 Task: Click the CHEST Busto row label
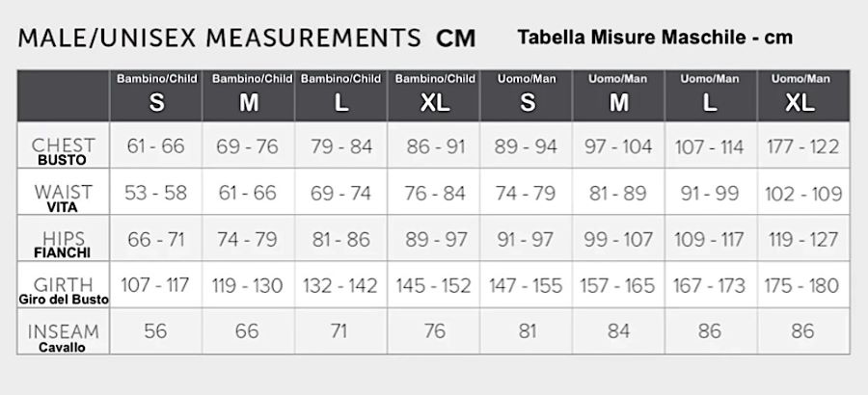pyautogui.click(x=63, y=150)
